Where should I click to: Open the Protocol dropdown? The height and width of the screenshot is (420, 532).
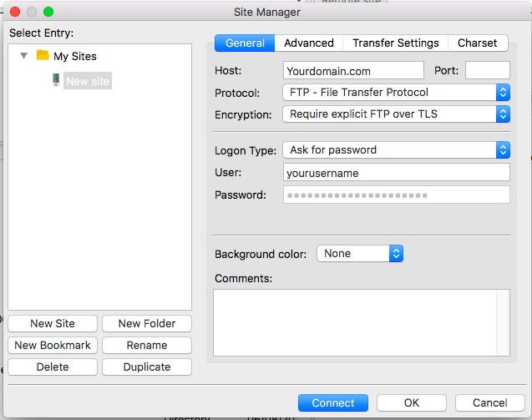pyautogui.click(x=396, y=93)
